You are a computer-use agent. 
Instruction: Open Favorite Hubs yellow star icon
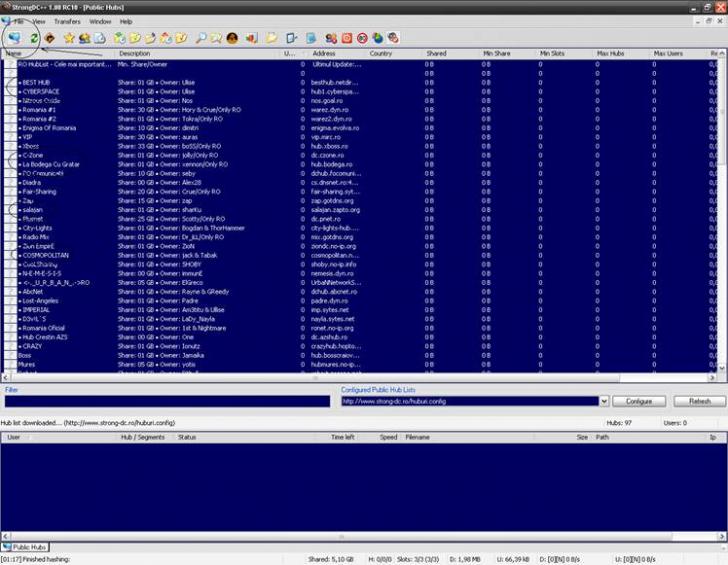click(69, 37)
